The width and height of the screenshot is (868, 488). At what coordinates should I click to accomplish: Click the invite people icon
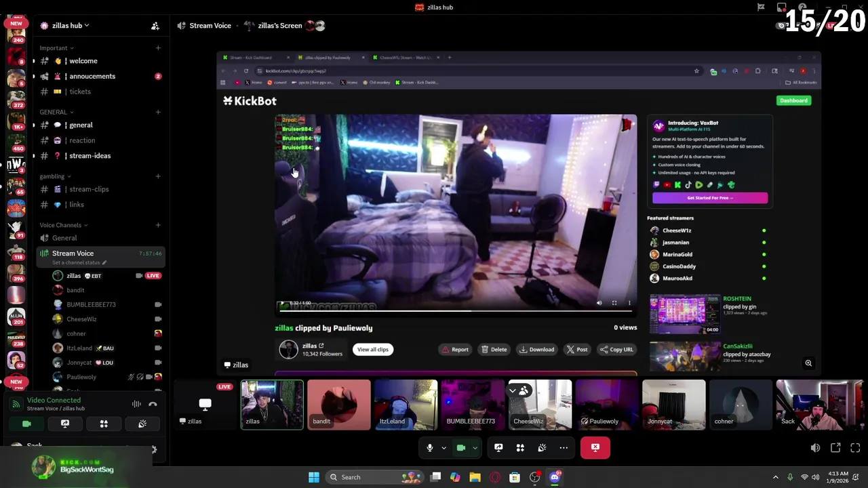155,26
